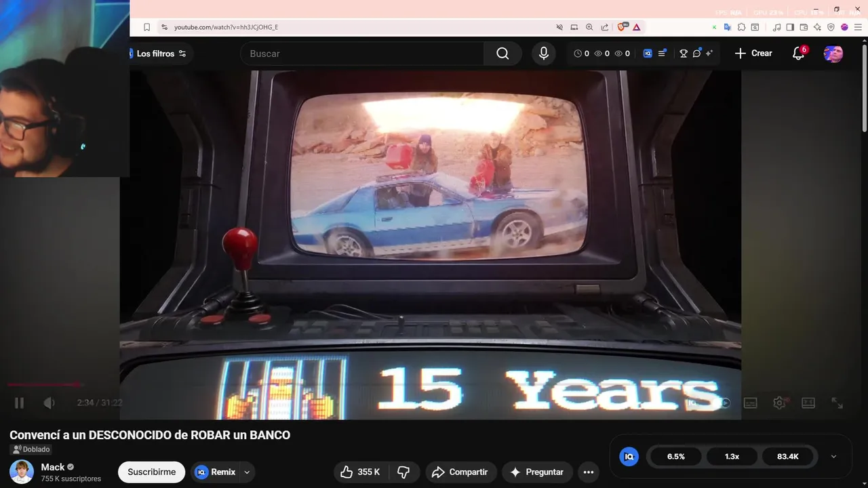Open the Mack channel avatar
This screenshot has width=868, height=488.
click(22, 472)
